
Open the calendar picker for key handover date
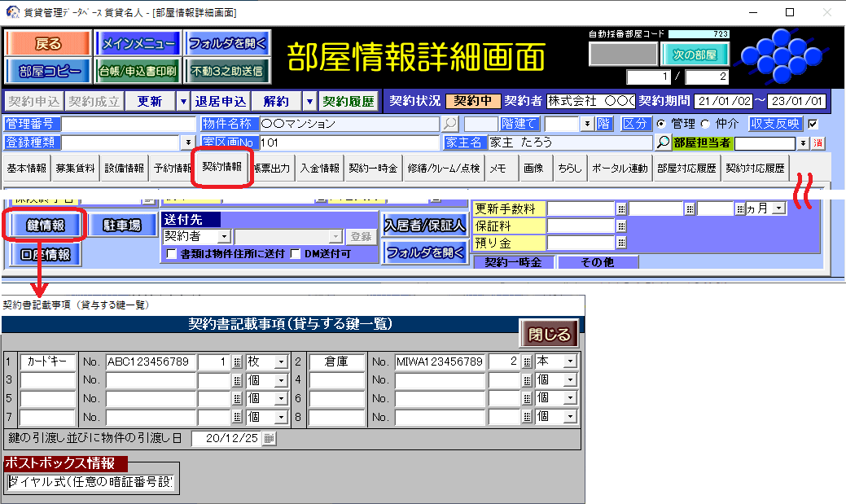coord(270,438)
